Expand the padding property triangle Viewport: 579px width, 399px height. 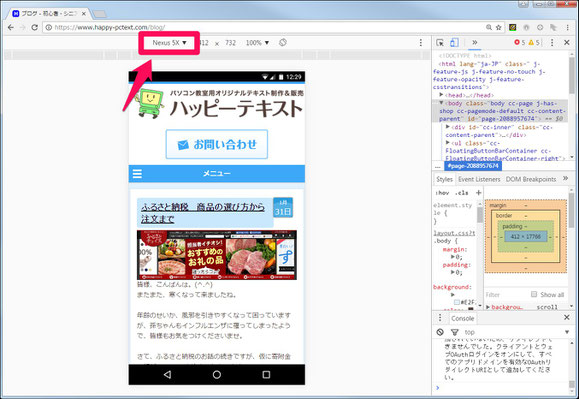coord(453,272)
